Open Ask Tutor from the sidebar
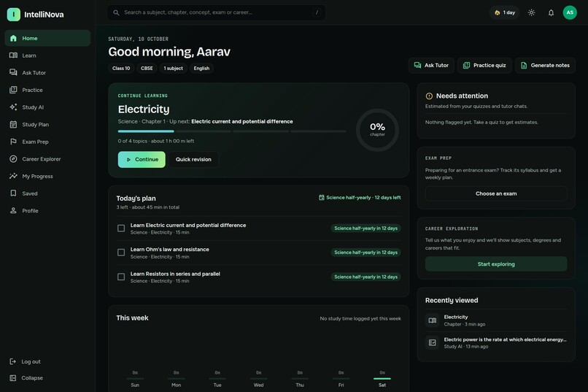 tap(47, 73)
